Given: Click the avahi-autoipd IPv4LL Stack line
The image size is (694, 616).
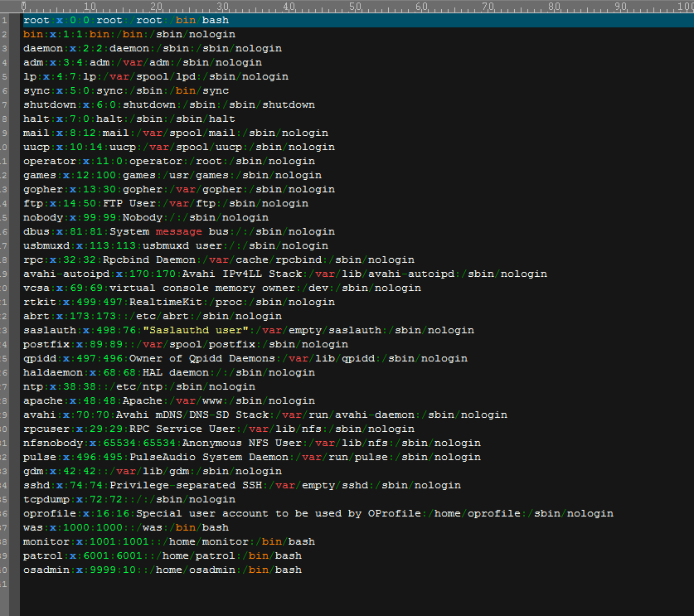Looking at the screenshot, I should click(285, 274).
